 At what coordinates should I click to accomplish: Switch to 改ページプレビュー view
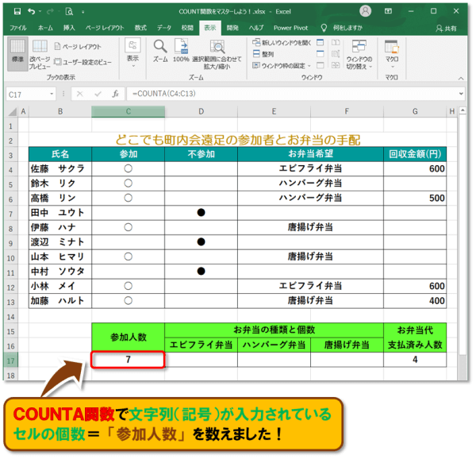(x=40, y=54)
